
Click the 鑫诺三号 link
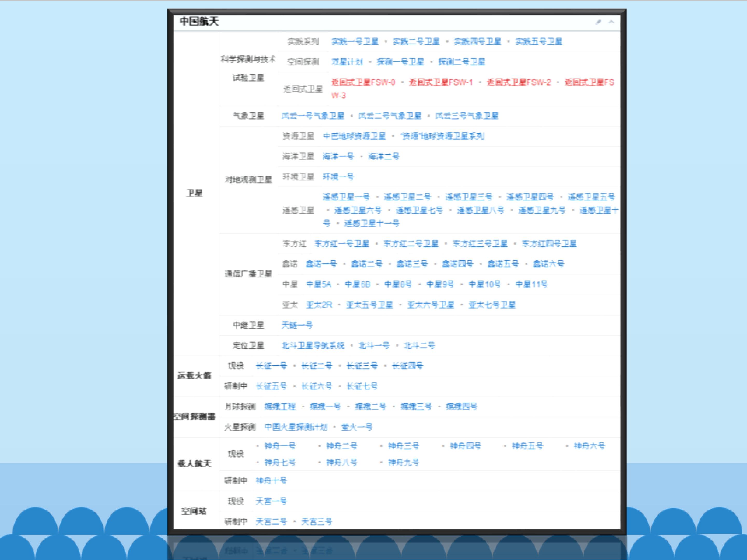pyautogui.click(x=412, y=264)
